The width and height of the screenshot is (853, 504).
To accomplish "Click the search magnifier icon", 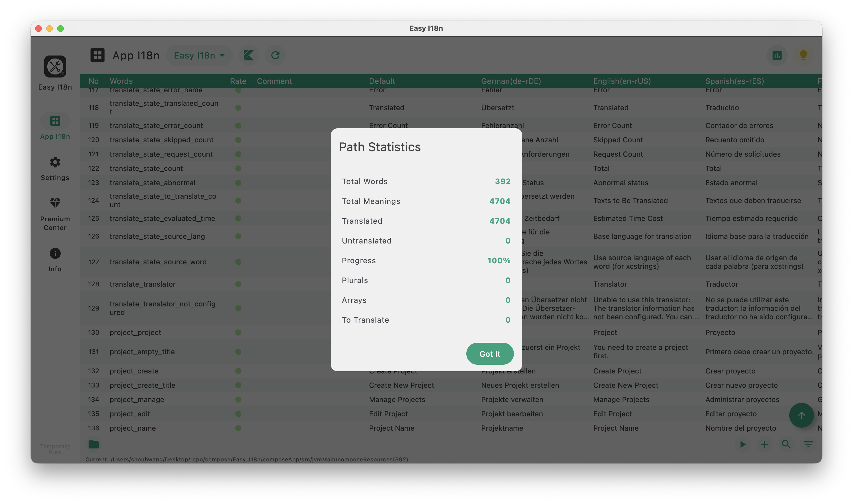I will tap(786, 444).
